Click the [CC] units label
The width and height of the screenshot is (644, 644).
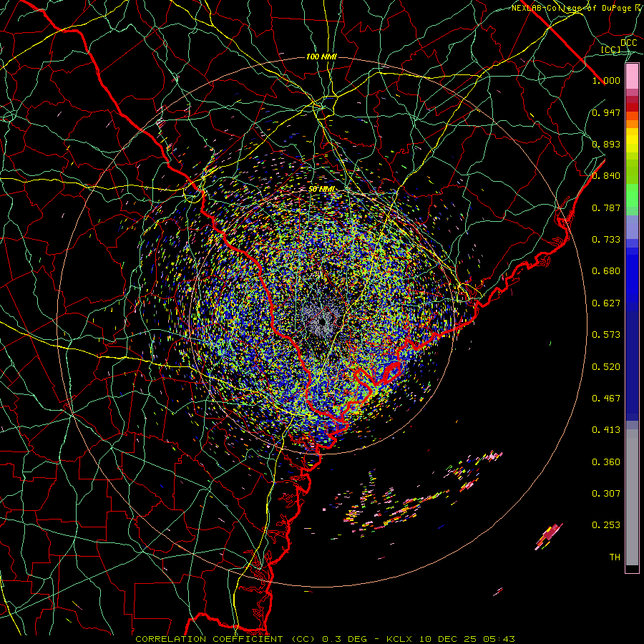611,49
